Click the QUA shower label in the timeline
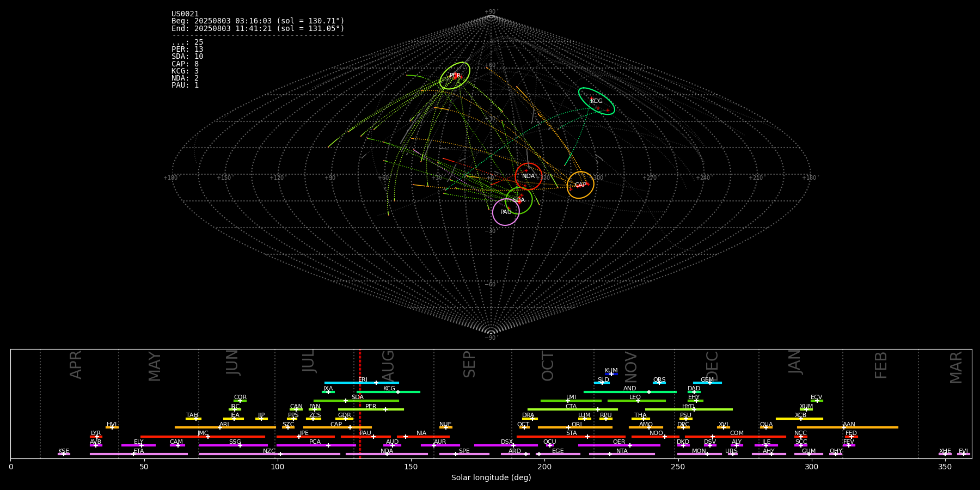980x490 pixels. (766, 424)
